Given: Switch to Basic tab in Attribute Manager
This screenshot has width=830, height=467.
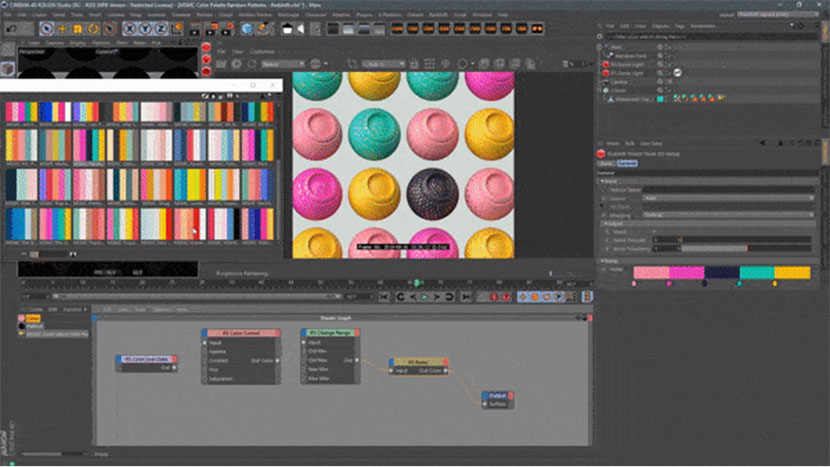Looking at the screenshot, I should (x=606, y=164).
